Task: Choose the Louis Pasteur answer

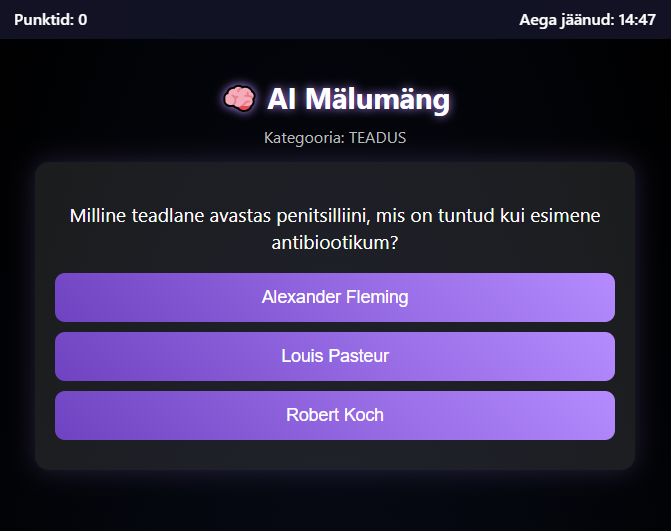Action: 335,356
